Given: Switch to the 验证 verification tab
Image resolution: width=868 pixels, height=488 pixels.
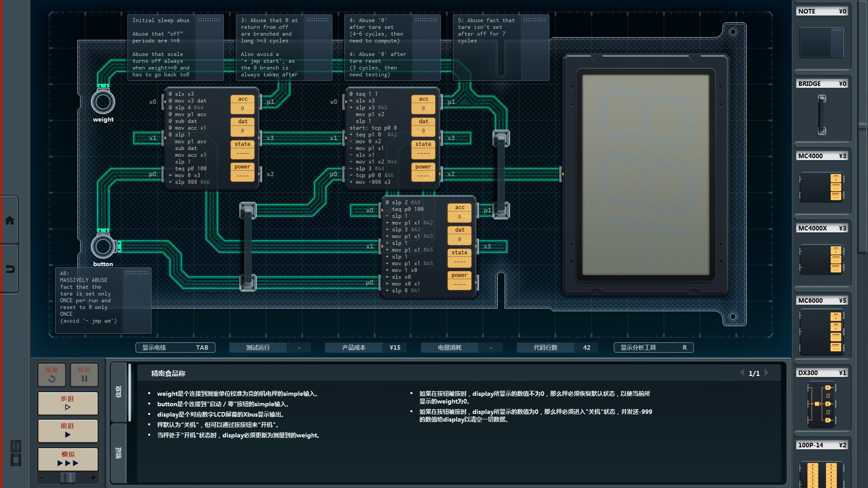Looking at the screenshot, I should tap(119, 453).
